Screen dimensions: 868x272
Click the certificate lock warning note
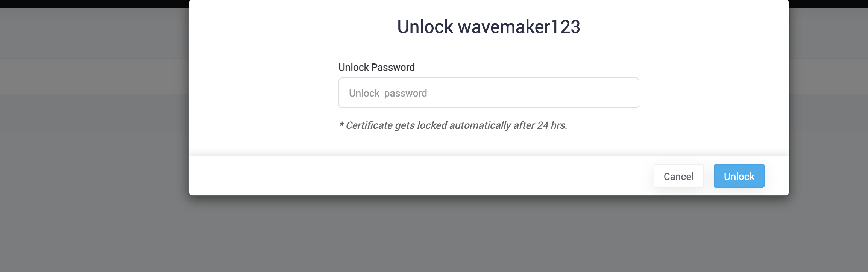[x=454, y=125]
